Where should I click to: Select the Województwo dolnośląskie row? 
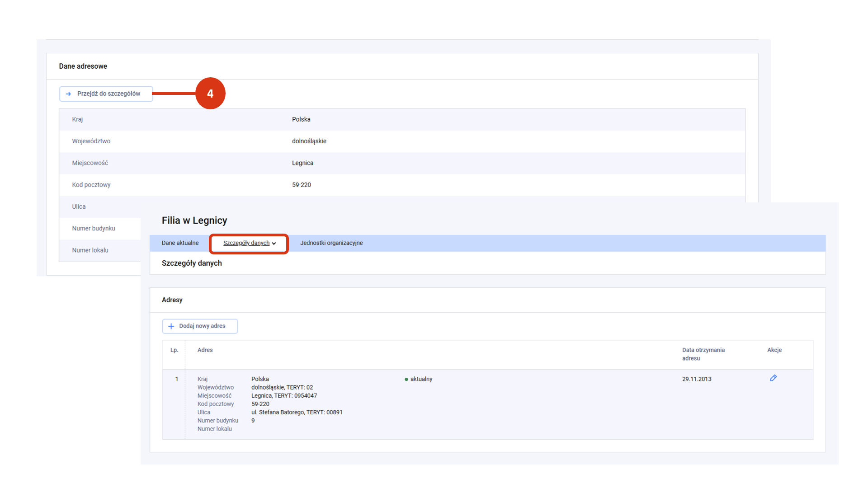tap(401, 141)
